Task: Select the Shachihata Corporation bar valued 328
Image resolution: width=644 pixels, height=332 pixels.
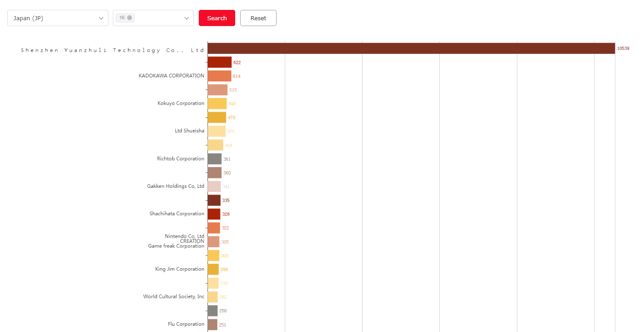Action: coord(214,214)
